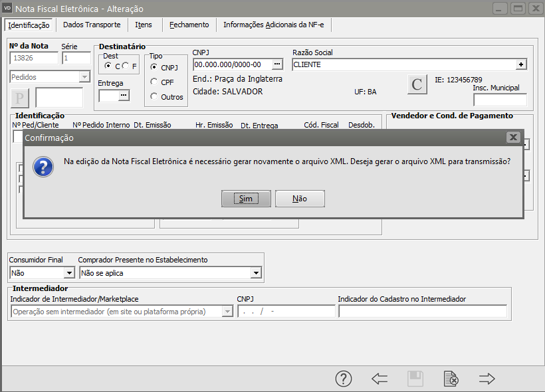Viewport: 545px width, 392px height.
Task: Select the CPF radio option
Action: pyautogui.click(x=154, y=82)
